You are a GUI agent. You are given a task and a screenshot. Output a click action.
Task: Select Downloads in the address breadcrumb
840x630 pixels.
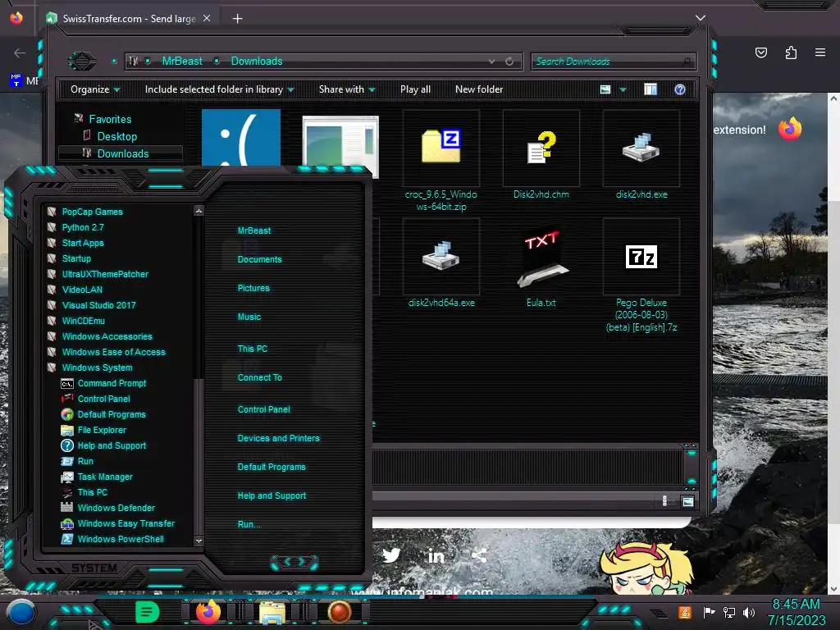257,61
